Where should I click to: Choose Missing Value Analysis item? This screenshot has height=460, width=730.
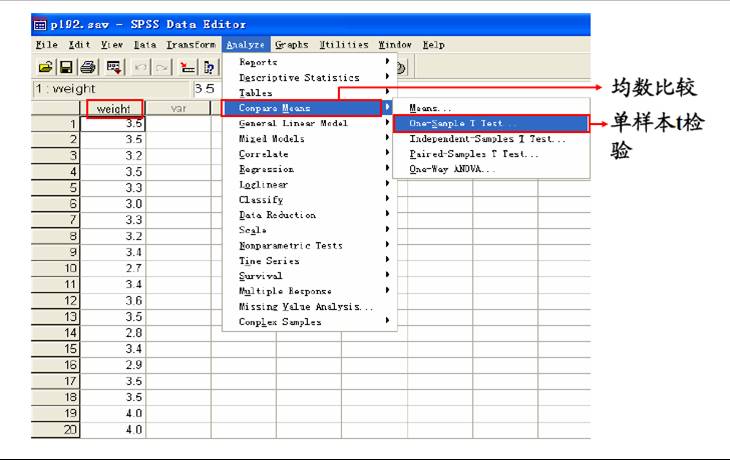pyautogui.click(x=310, y=306)
